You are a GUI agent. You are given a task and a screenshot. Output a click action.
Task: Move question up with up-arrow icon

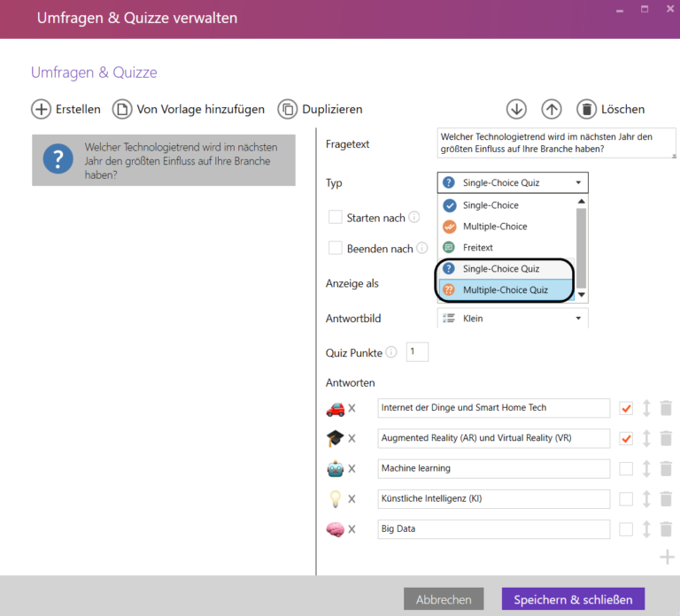click(x=552, y=109)
